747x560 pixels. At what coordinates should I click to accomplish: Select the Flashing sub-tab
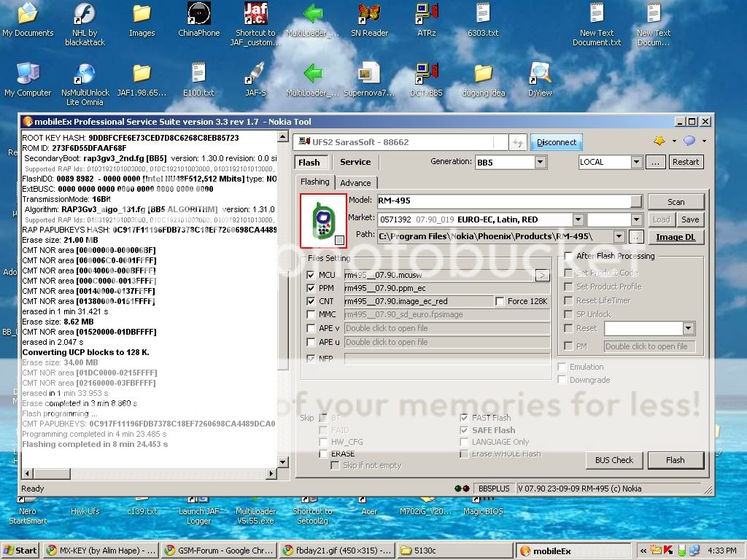click(x=315, y=182)
